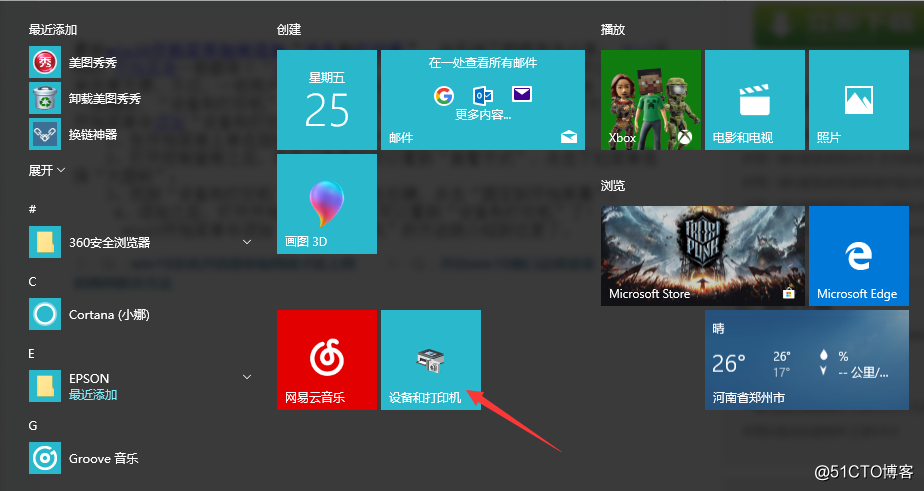Screen dimensions: 924x491
Task: Click the 卸载美图秀秀 recycle bin icon
Action: click(x=45, y=98)
